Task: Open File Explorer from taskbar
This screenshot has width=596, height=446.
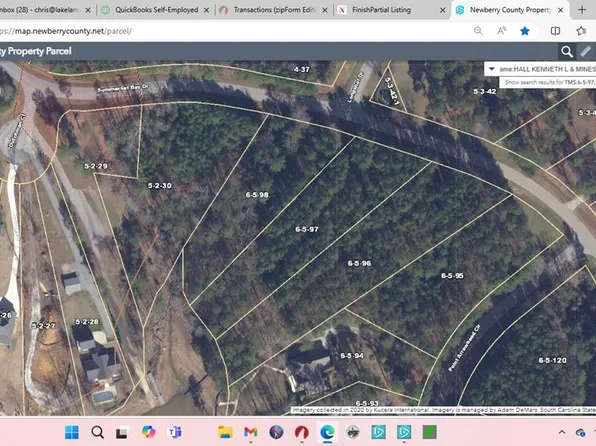Action: pos(225,432)
